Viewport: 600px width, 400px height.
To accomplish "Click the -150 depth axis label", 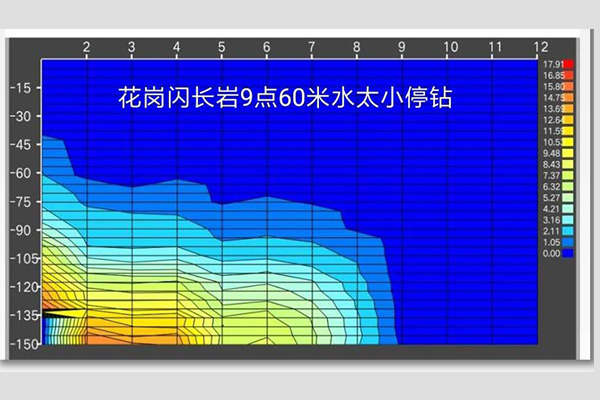I will click(20, 343).
